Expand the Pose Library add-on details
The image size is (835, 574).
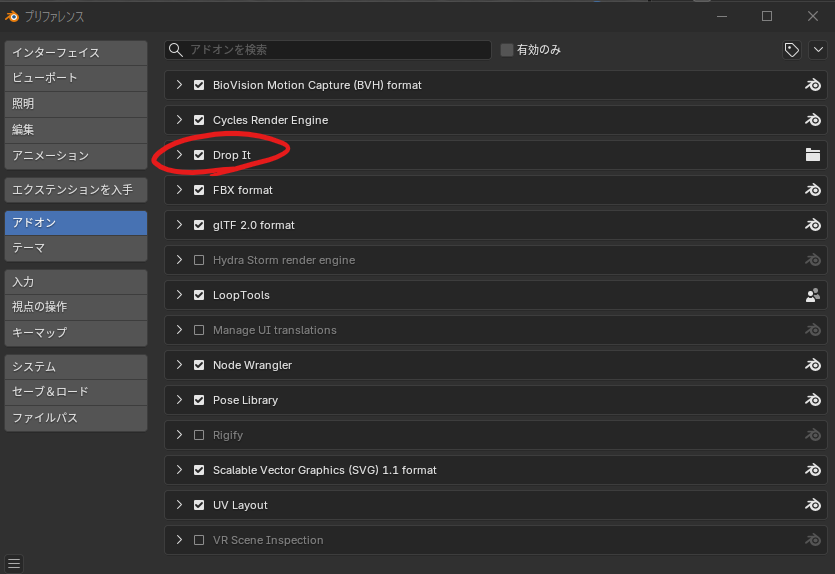tap(179, 400)
